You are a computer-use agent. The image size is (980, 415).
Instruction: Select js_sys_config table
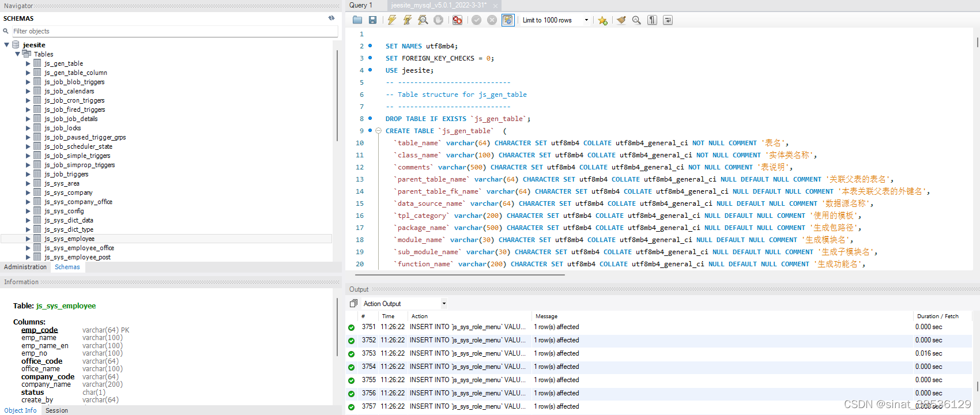click(x=64, y=211)
